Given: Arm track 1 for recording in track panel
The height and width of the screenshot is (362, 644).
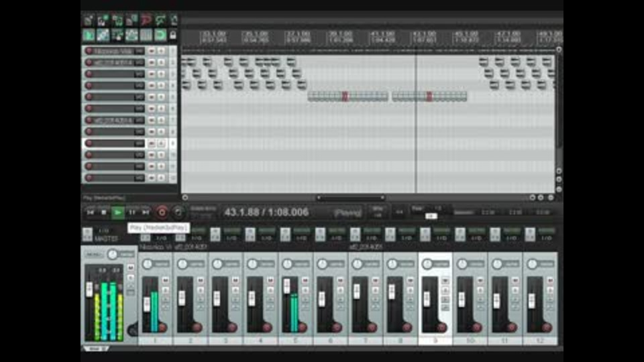Looking at the screenshot, I should click(x=89, y=51).
